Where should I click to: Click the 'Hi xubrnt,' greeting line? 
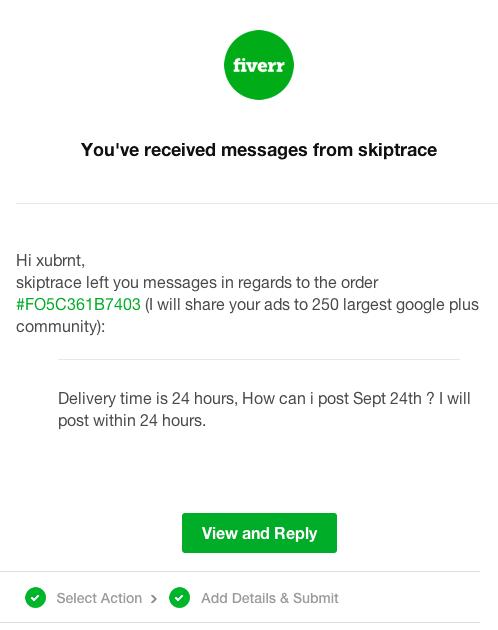pos(51,260)
